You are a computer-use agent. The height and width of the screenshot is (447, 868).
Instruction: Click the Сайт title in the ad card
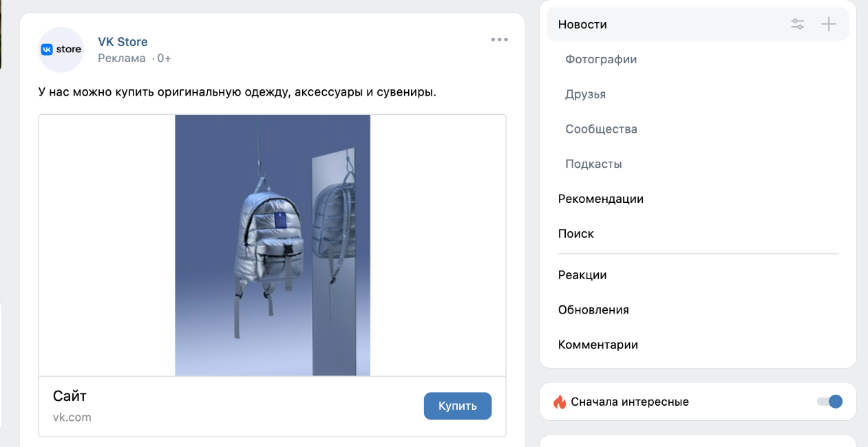click(x=70, y=396)
